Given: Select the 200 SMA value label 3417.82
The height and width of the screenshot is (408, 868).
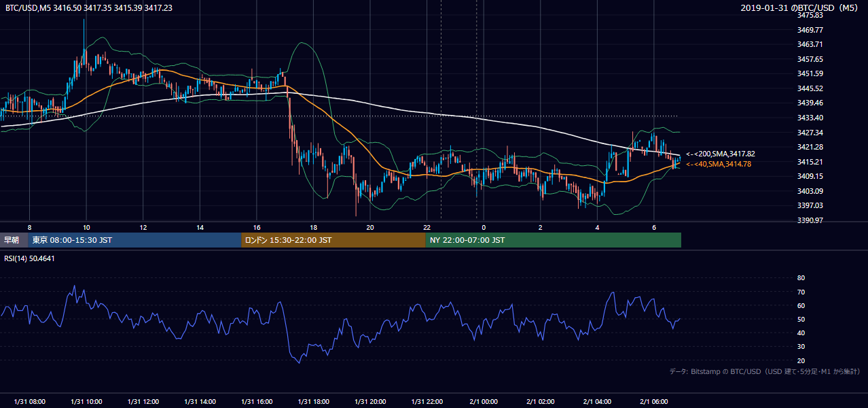Looking at the screenshot, I should coord(721,154).
